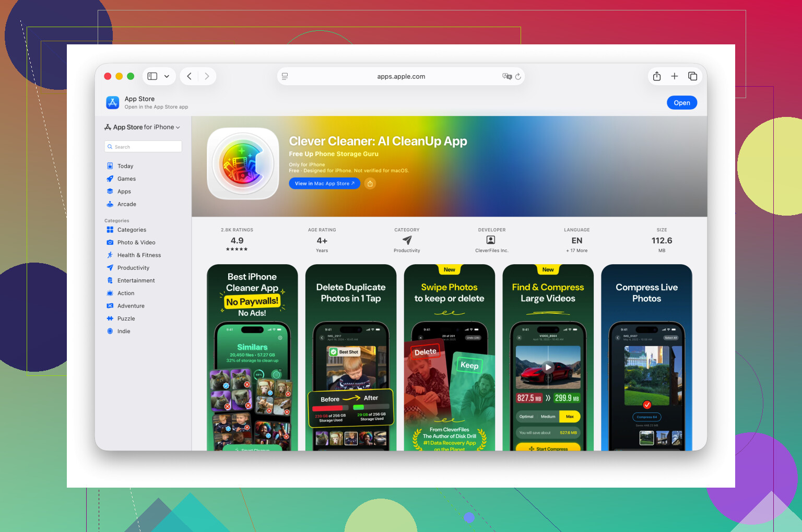802x532 pixels.
Task: Open the Arcade section
Action: coord(127,204)
